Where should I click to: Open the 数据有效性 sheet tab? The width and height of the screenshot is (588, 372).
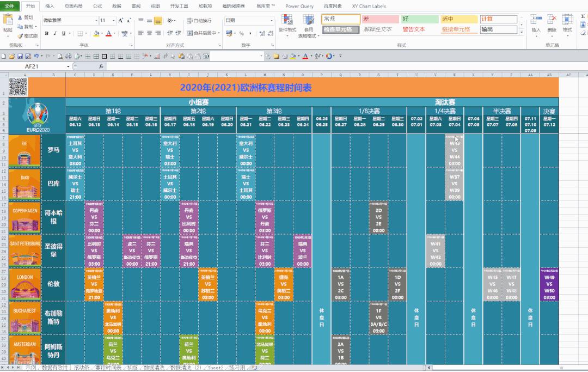pos(55,368)
